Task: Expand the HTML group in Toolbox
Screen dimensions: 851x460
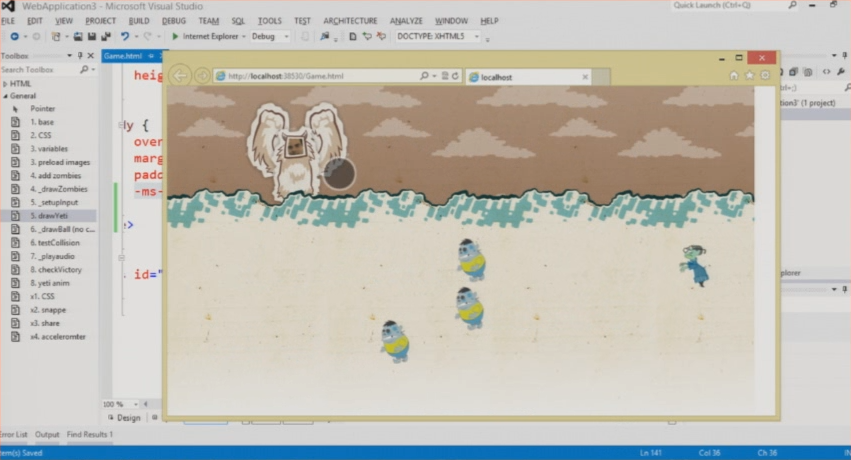Action: click(x=5, y=84)
